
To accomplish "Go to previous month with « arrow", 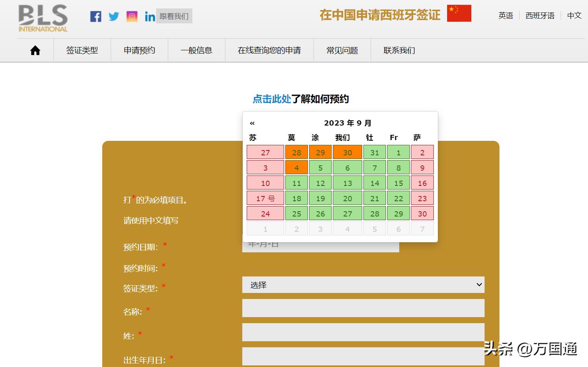I will coord(253,123).
